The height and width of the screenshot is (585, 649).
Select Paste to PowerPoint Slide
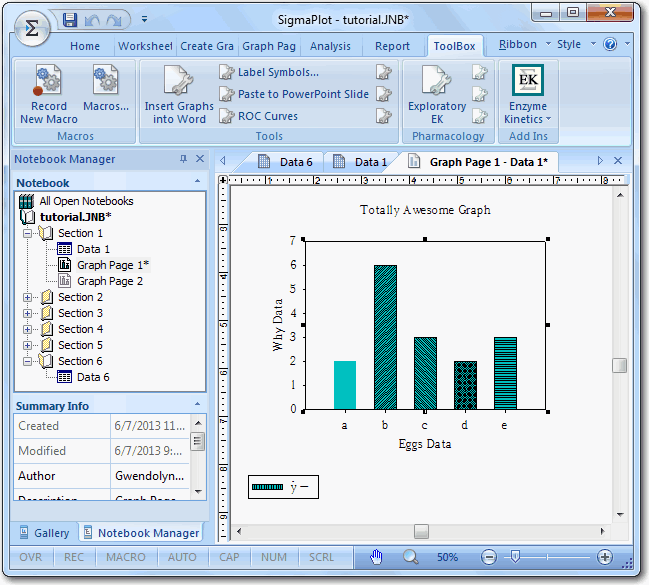(294, 94)
